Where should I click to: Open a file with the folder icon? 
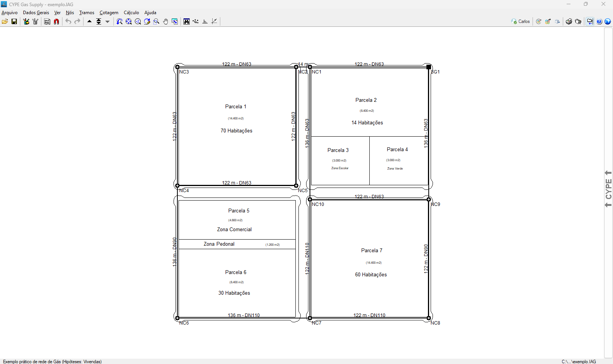point(5,21)
